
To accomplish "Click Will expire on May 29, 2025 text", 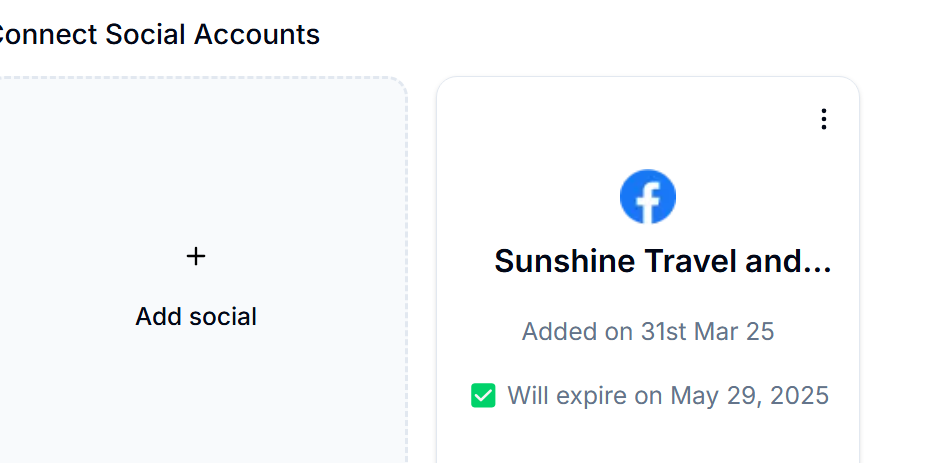I will (668, 395).
